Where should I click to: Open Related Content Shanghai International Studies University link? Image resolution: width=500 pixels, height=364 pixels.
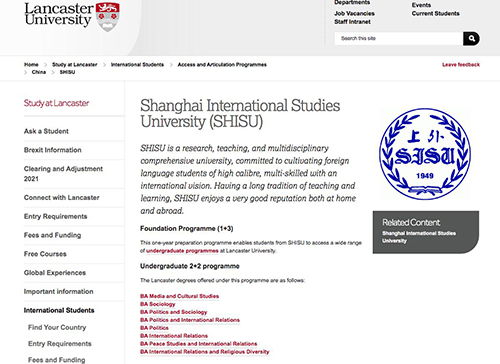(419, 237)
